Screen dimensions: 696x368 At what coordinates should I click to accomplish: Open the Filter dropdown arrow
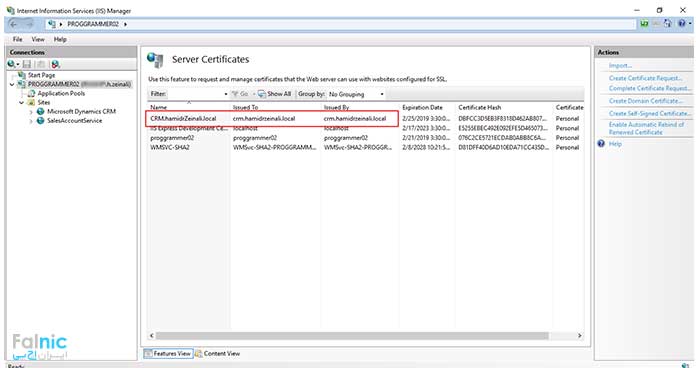pos(225,94)
